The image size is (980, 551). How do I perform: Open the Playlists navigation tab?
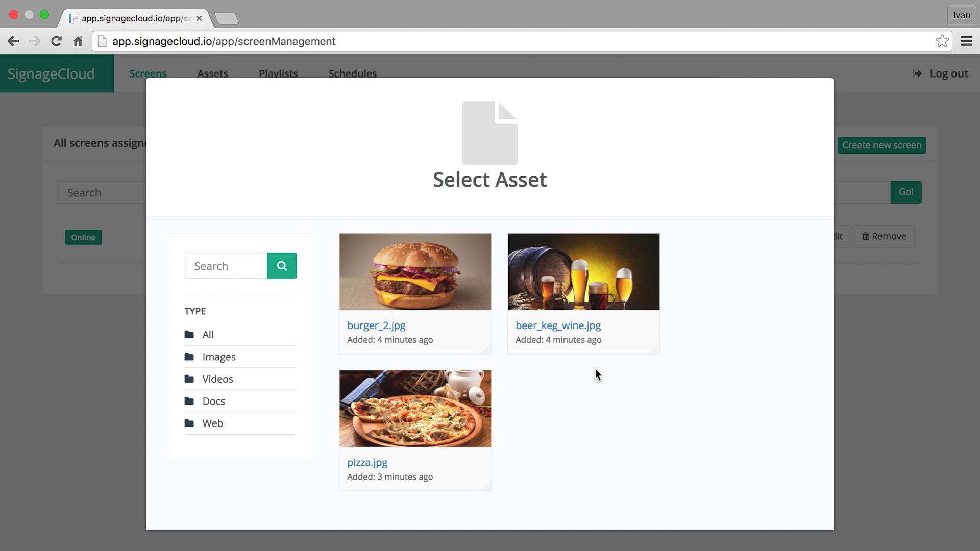pyautogui.click(x=278, y=73)
